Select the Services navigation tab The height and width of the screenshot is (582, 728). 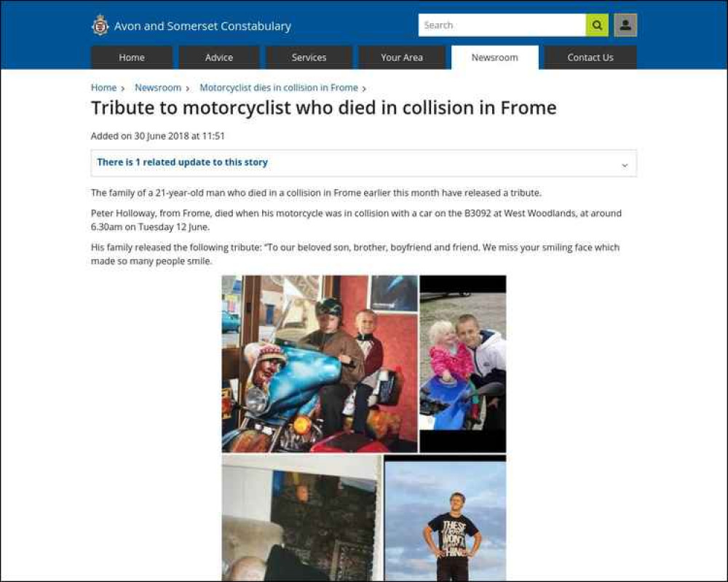[309, 57]
